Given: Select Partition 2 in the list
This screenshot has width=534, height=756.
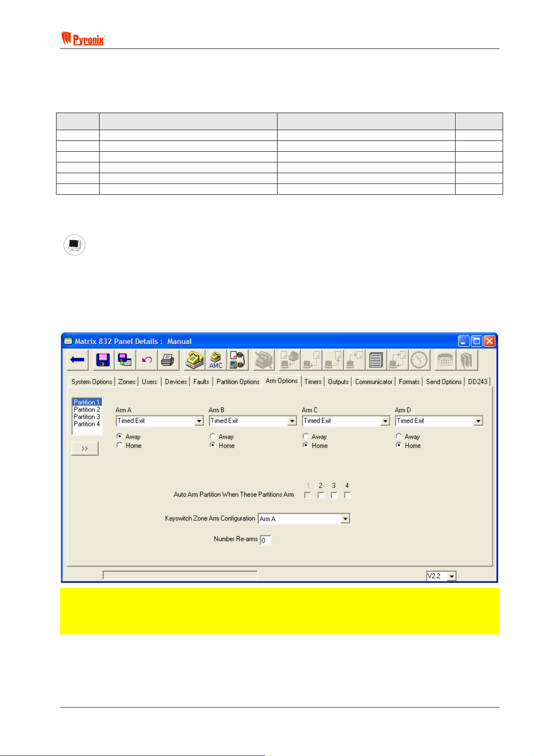Looking at the screenshot, I should click(87, 409).
